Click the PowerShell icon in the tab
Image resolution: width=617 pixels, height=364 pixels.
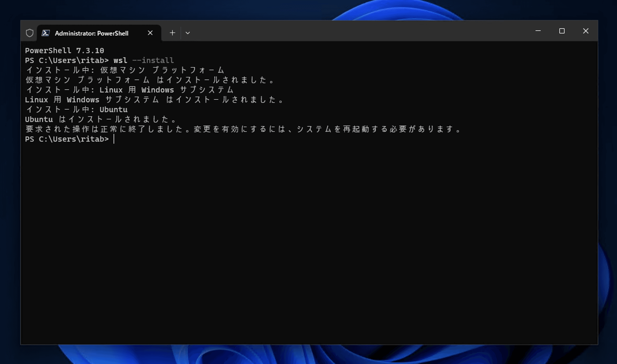46,33
